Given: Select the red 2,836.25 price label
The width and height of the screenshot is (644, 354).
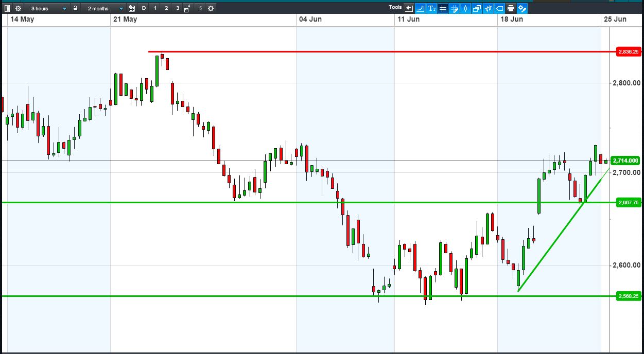Looking at the screenshot, I should pyautogui.click(x=629, y=51).
